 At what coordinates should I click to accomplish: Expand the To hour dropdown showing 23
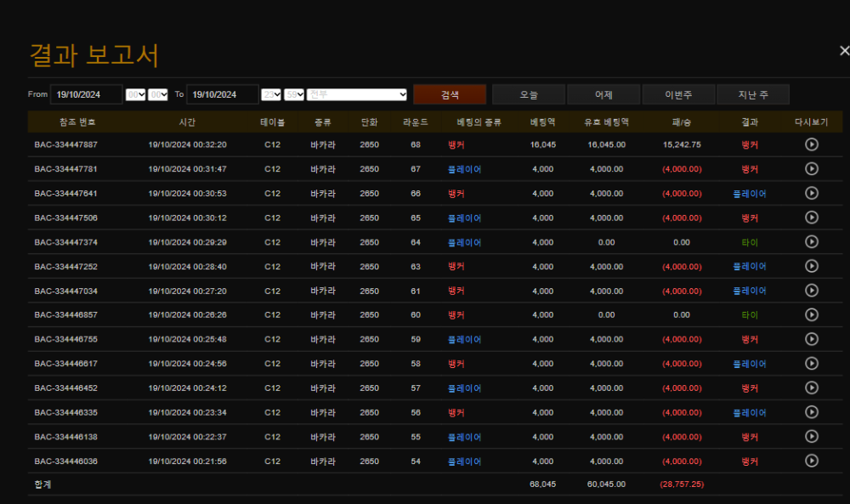tap(271, 94)
